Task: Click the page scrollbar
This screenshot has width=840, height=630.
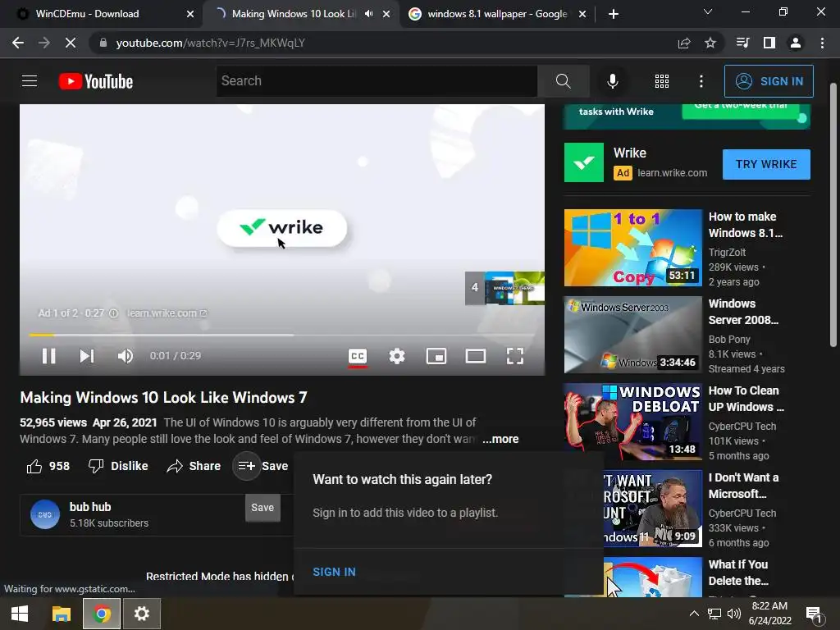Action: (833, 214)
